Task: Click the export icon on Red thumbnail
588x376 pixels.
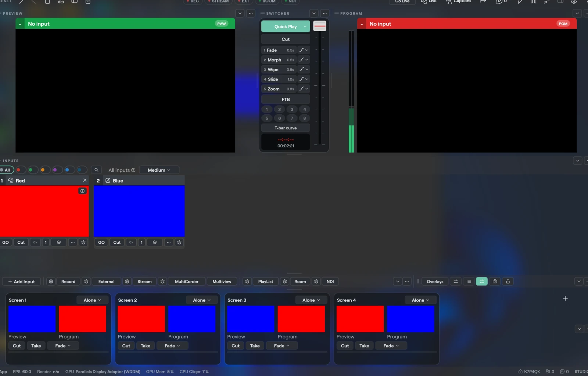Action: point(82,191)
